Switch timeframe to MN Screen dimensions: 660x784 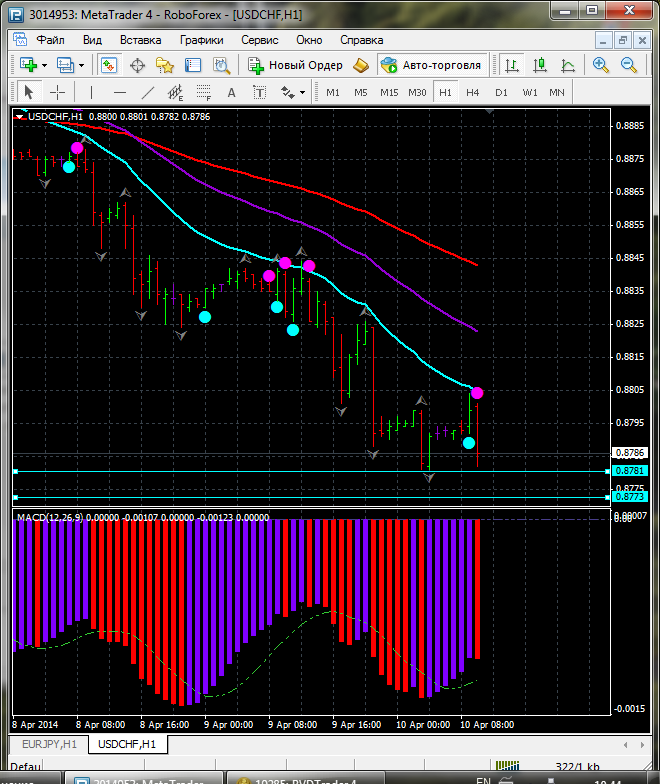coord(556,92)
